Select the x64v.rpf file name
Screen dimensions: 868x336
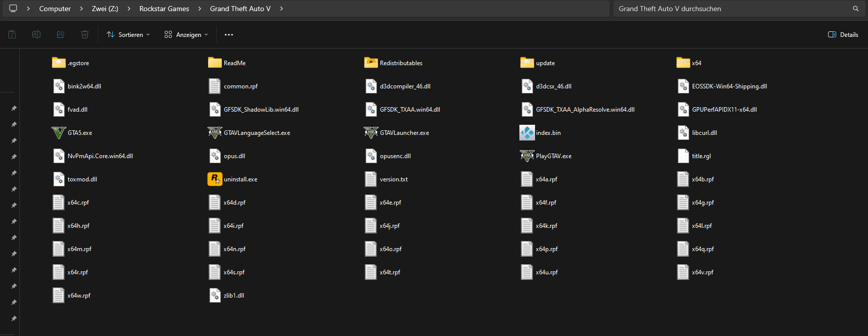703,272
